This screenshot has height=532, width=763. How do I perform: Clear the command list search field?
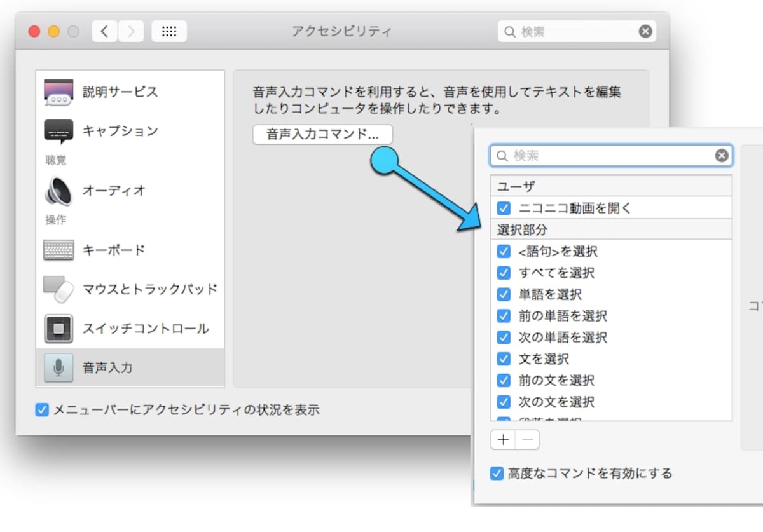722,156
